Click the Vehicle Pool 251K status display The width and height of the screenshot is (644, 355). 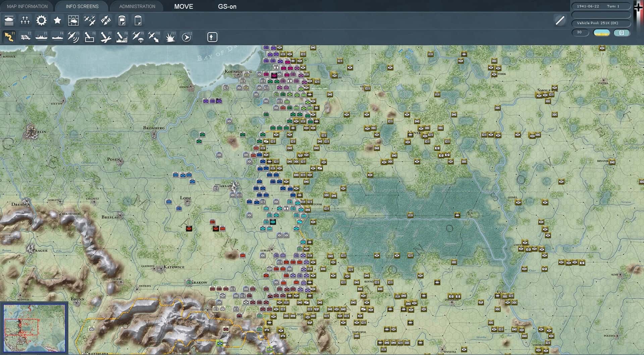point(601,23)
